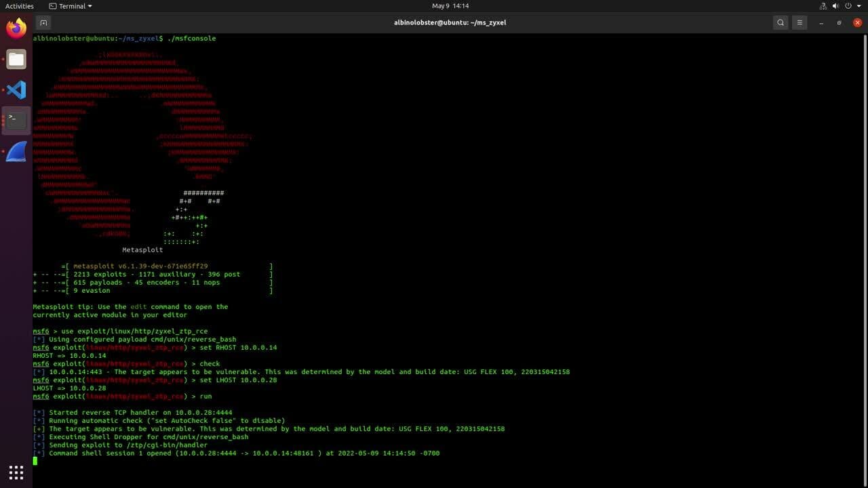
Task: Click the use exploit/linux/http/zyxel_ztp_rce command
Action: [x=134, y=331]
